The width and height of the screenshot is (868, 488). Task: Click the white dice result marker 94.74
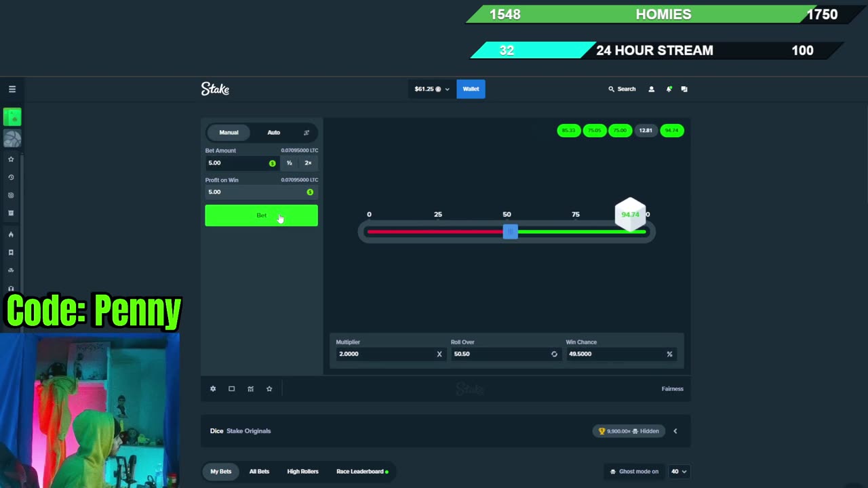630,214
